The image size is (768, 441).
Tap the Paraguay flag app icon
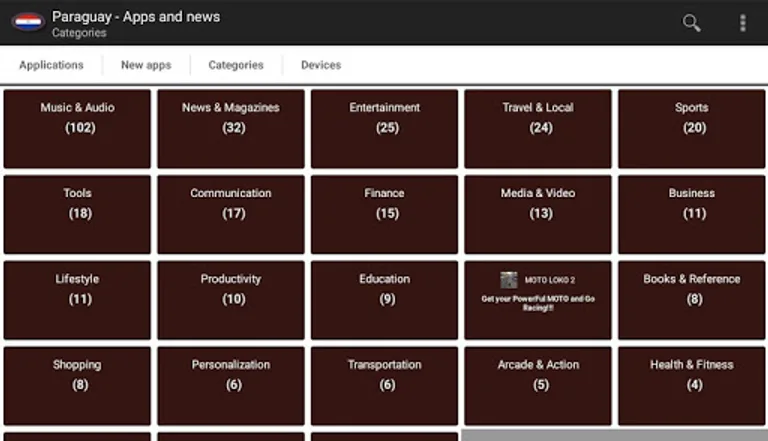pyautogui.click(x=28, y=22)
